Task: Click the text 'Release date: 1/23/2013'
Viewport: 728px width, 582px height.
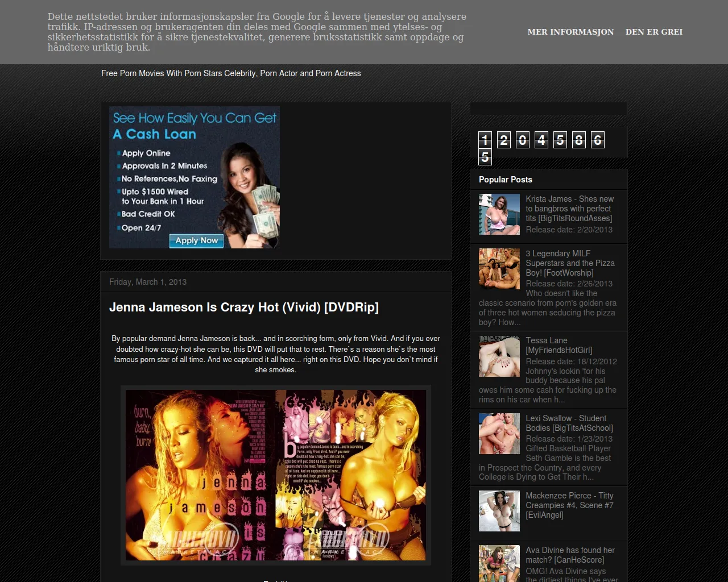Action: pos(569,439)
